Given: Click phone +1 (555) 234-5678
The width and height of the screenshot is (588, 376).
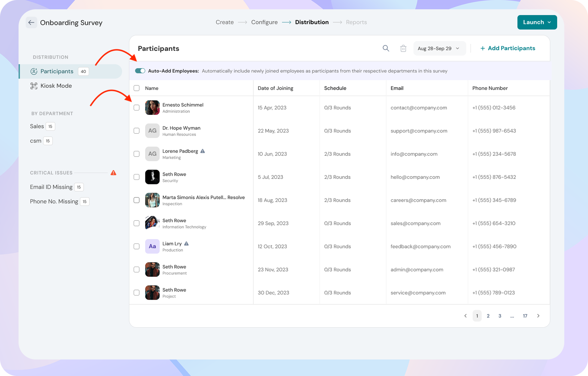Looking at the screenshot, I should point(494,154).
